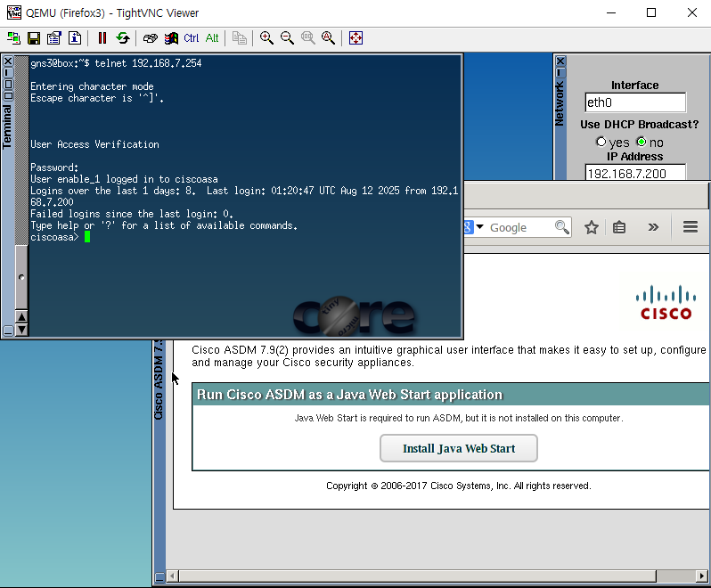Viewport: 711px width, 588px height.
Task: Iconify the Terminal window with dash button
Action: (x=8, y=72)
